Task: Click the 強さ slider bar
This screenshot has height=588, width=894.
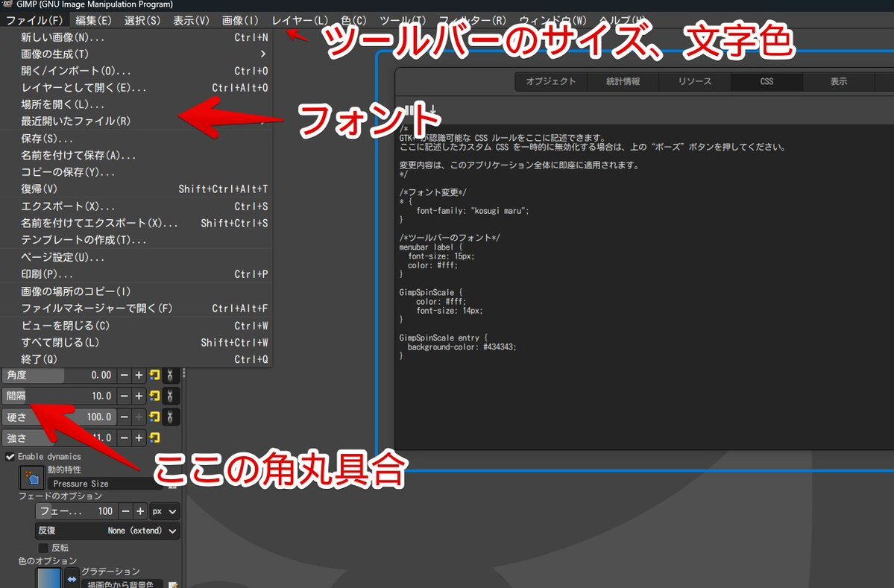Action: point(60,437)
